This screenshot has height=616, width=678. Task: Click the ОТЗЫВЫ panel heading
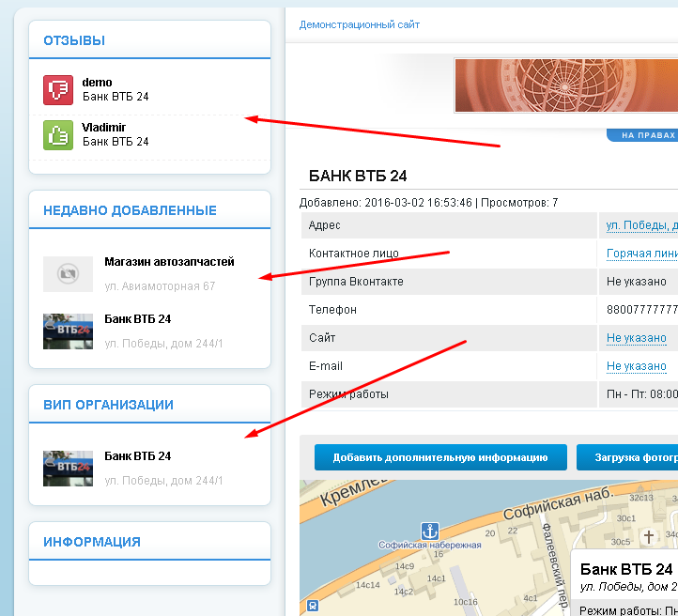pos(74,40)
